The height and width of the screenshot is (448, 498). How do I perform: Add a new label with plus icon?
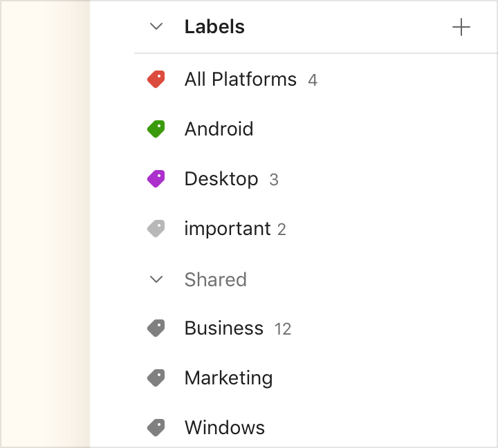pos(461,27)
